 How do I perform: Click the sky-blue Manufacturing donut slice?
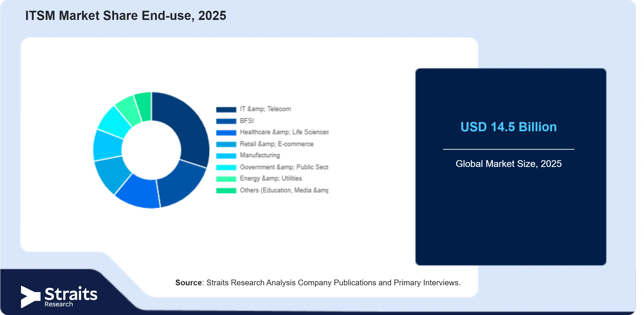[x=108, y=146]
